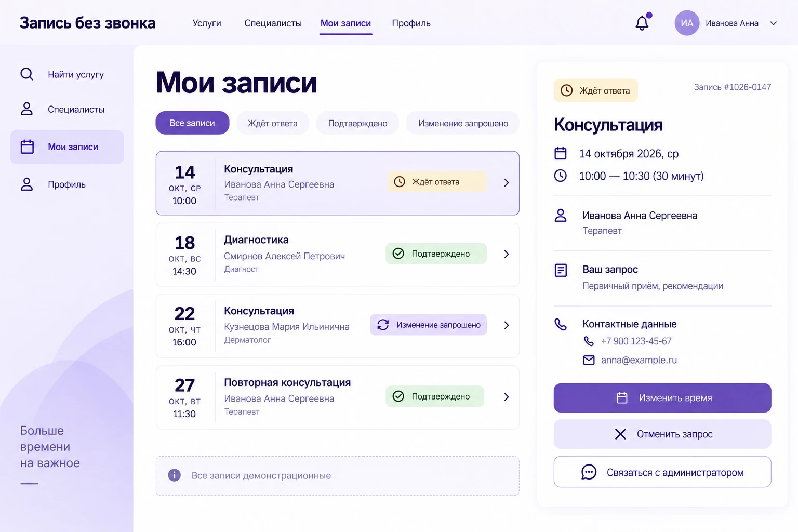Open chevron on 18 окт Диагностика record
Image resolution: width=798 pixels, height=532 pixels.
coord(506,254)
